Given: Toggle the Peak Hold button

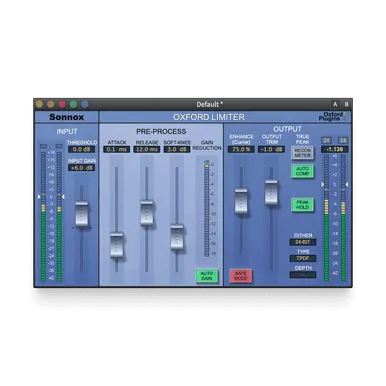Looking at the screenshot, I should coord(302,205).
